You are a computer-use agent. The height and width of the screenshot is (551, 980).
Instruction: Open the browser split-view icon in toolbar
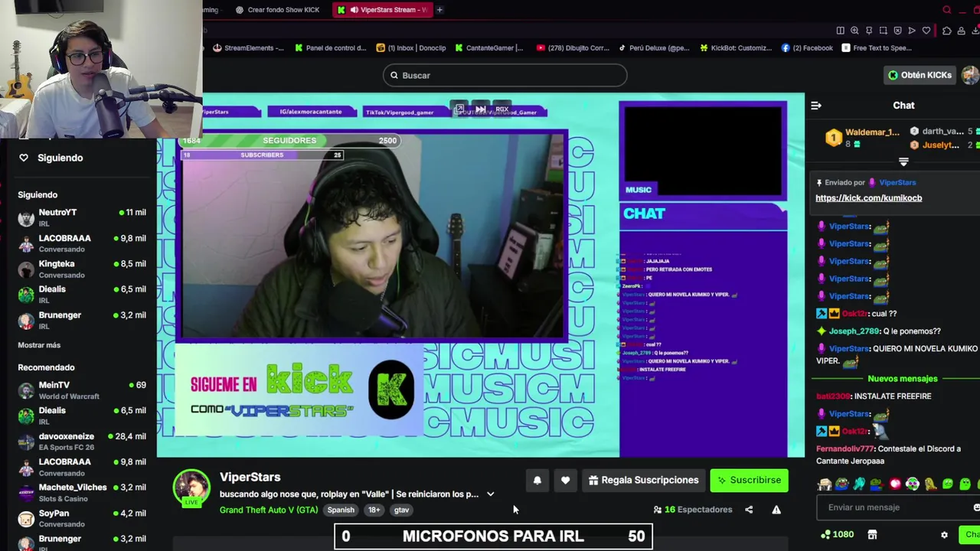[x=840, y=31]
